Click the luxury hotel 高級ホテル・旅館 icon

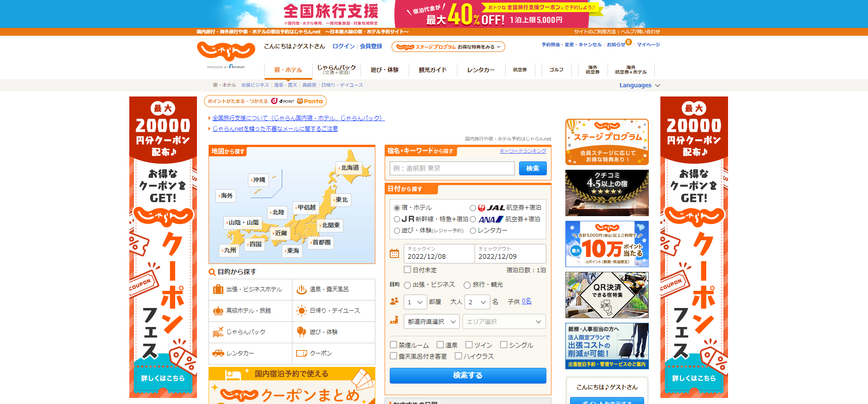click(x=218, y=311)
